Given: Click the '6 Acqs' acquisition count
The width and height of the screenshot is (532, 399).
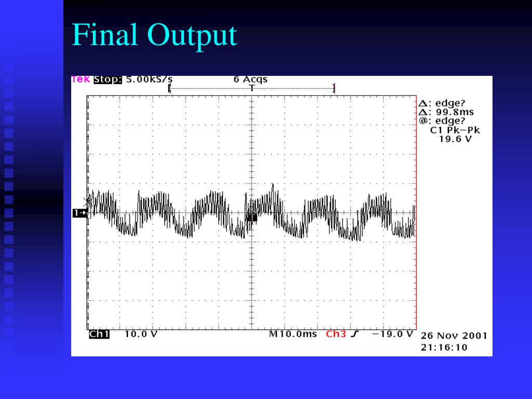Looking at the screenshot, I should (250, 79).
